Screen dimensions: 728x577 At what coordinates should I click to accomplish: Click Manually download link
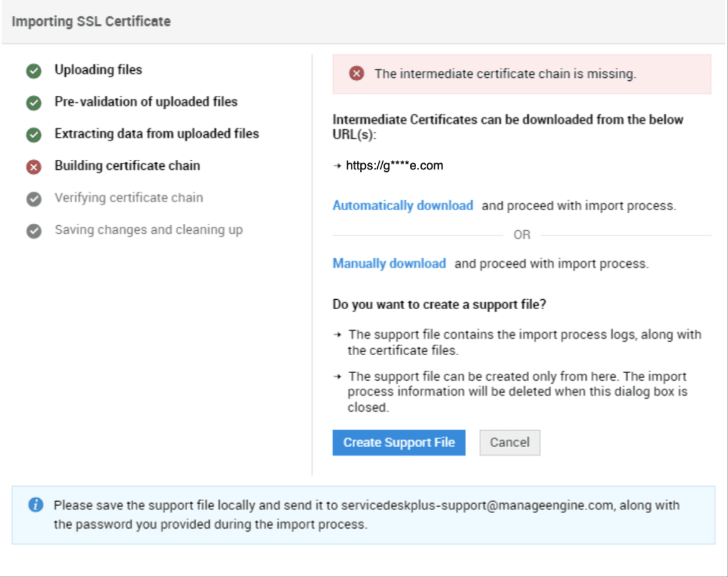(389, 263)
